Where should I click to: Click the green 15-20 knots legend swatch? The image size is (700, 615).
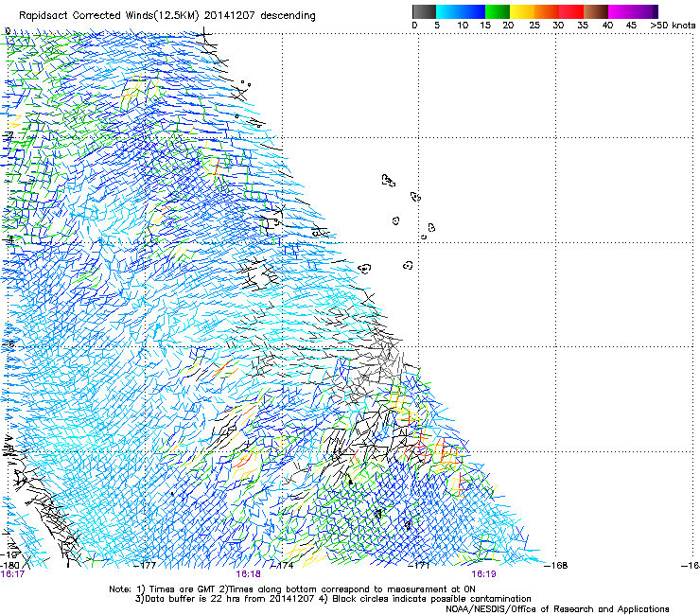[498, 11]
